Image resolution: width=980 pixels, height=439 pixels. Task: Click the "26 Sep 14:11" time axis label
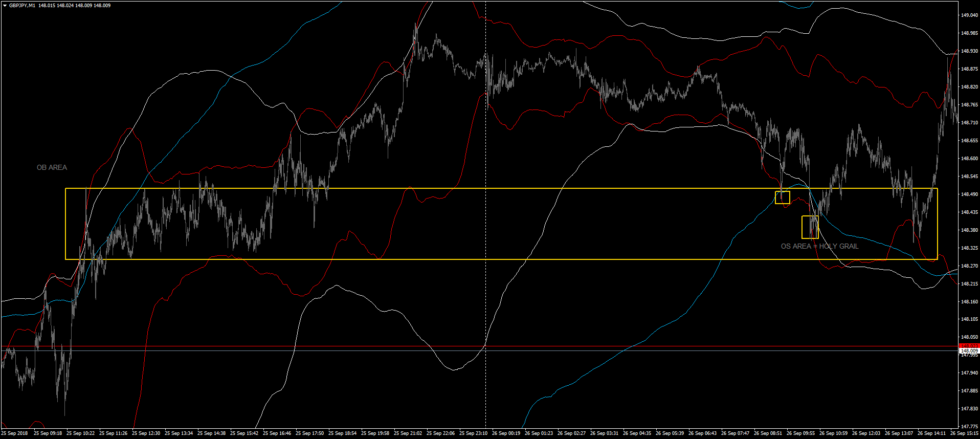931,433
